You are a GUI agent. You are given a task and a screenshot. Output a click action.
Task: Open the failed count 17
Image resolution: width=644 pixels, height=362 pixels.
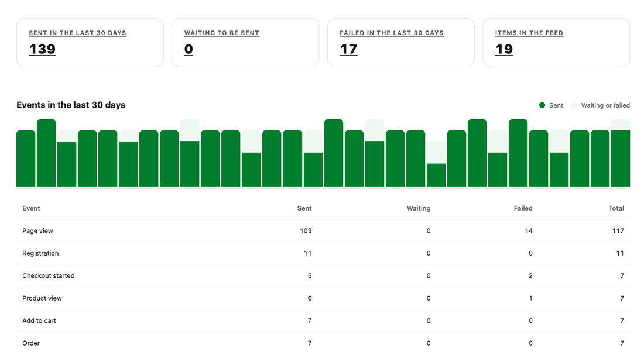pyautogui.click(x=348, y=49)
